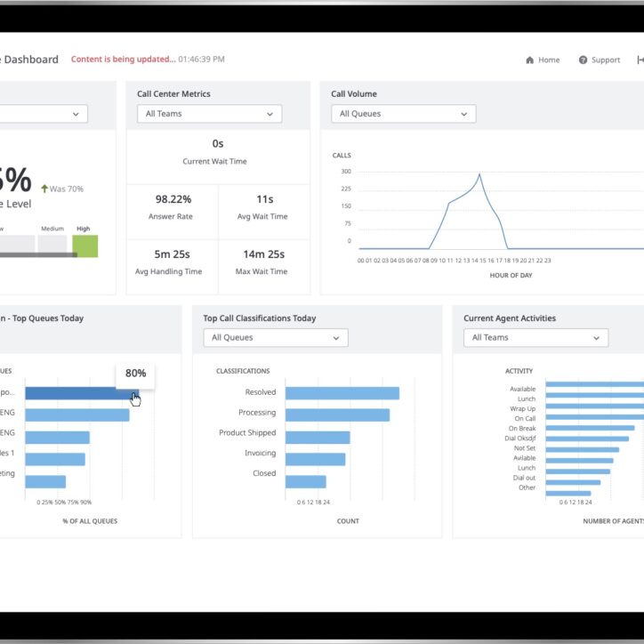Viewport: 644px width, 644px height.
Task: Click the Medium service level block
Action: 52,245
